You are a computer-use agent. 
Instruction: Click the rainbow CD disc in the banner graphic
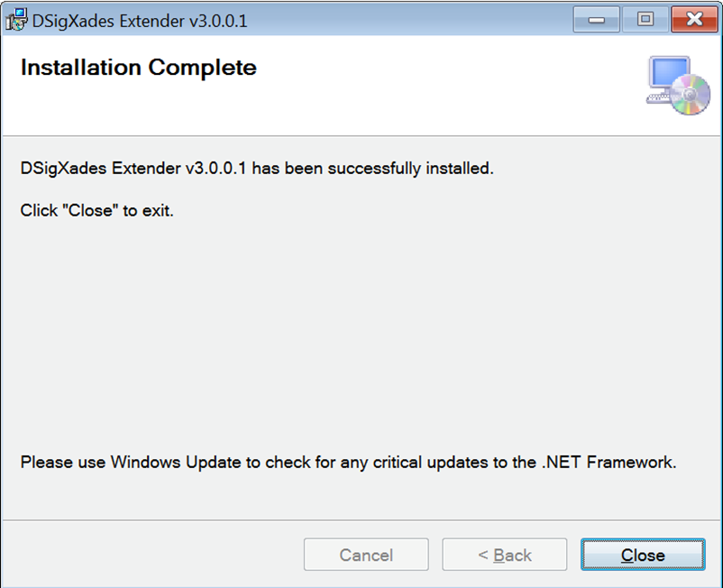690,95
